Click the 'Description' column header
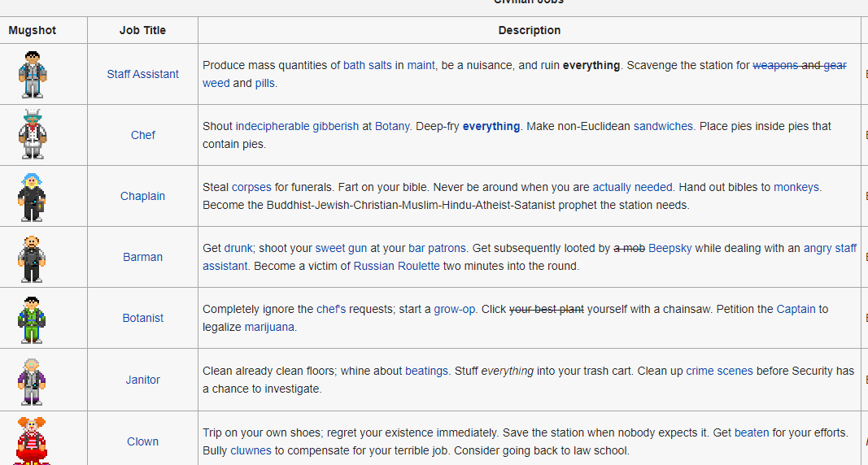 coord(530,30)
